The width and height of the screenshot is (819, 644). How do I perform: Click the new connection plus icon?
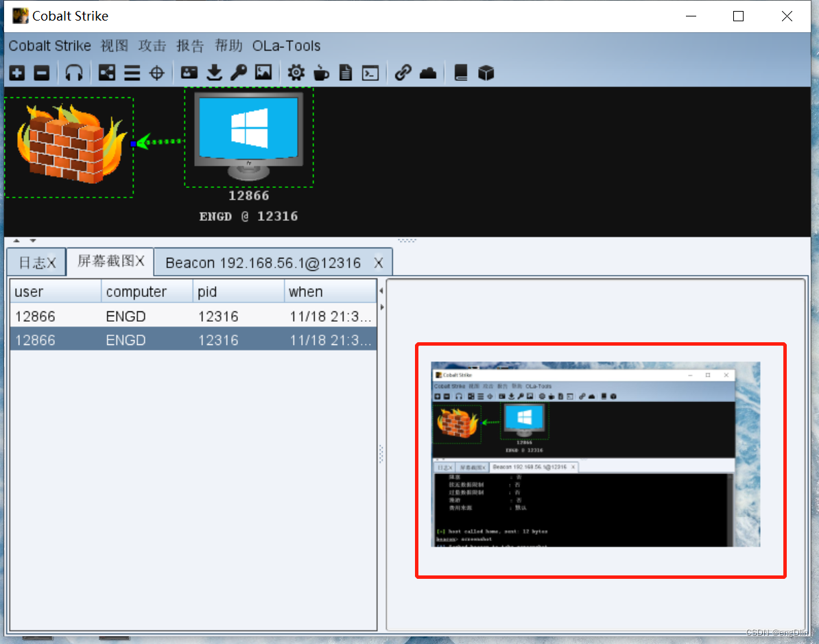tap(17, 73)
